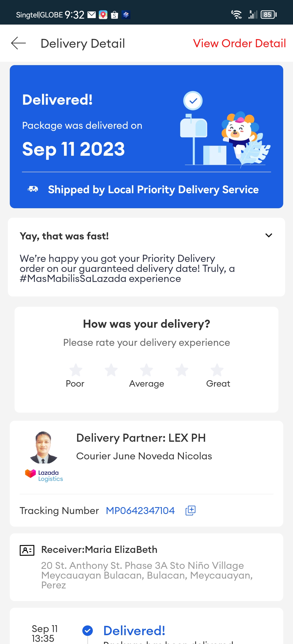Tap the receiver contact card icon
The height and width of the screenshot is (644, 293).
point(27,550)
